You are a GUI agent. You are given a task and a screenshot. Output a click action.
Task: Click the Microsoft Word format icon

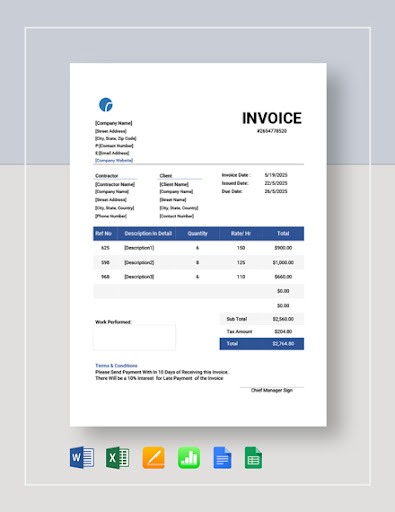(82, 457)
